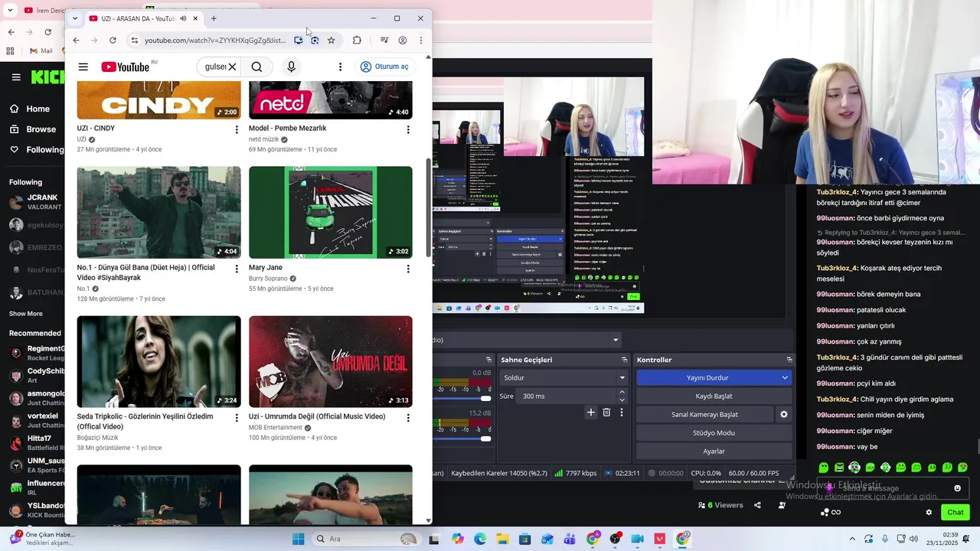Go to Kick Browse

[x=34, y=129]
